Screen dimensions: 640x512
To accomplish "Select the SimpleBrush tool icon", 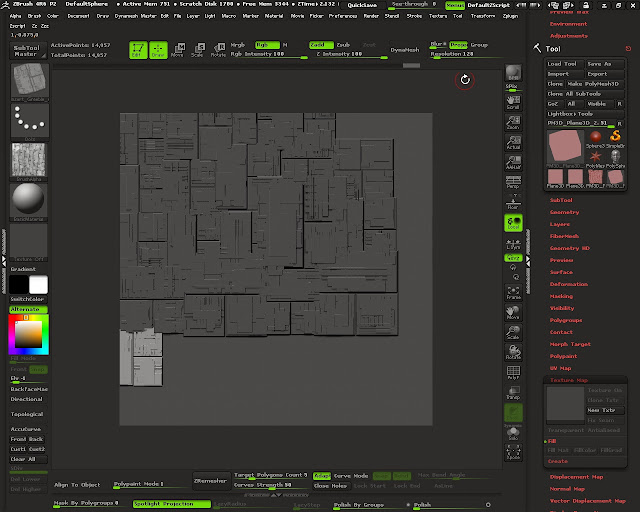I will [615, 139].
